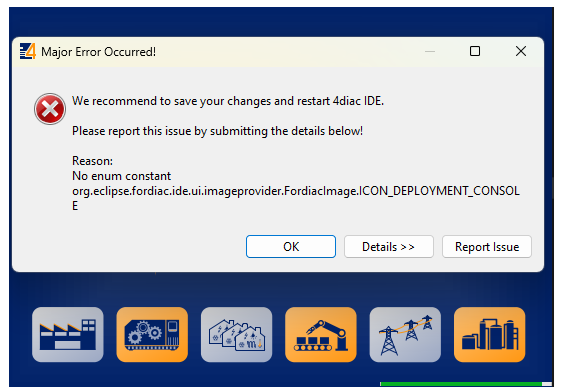This screenshot has width=573, height=391.
Task: Click the greyed-out minimize dialog button
Action: pos(430,51)
